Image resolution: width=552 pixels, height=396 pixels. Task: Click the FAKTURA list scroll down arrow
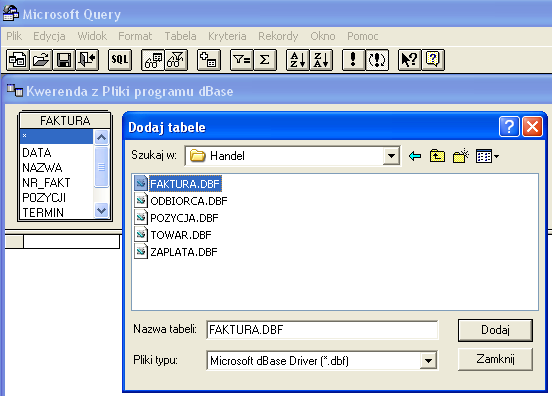(x=101, y=211)
